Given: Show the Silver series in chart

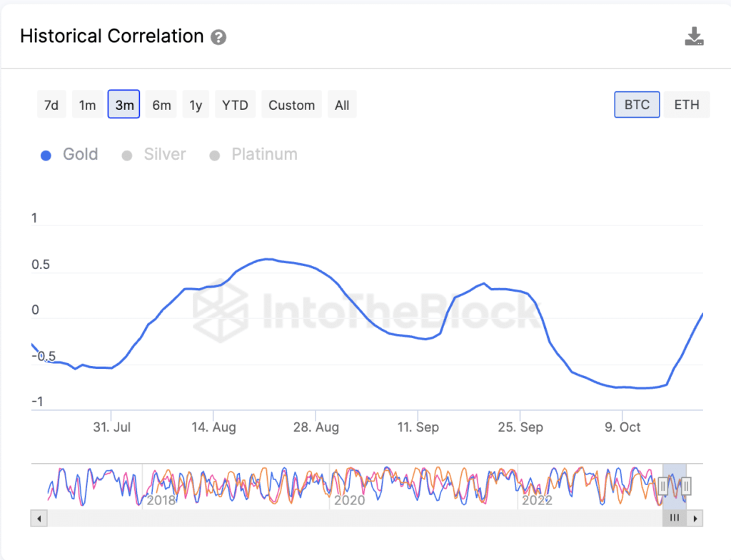Looking at the screenshot, I should click(154, 155).
